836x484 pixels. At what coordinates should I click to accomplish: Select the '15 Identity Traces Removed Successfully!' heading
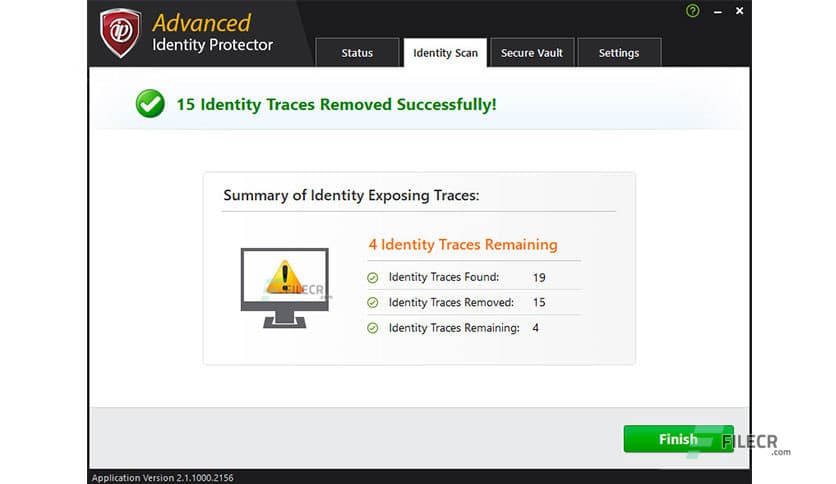[x=336, y=104]
